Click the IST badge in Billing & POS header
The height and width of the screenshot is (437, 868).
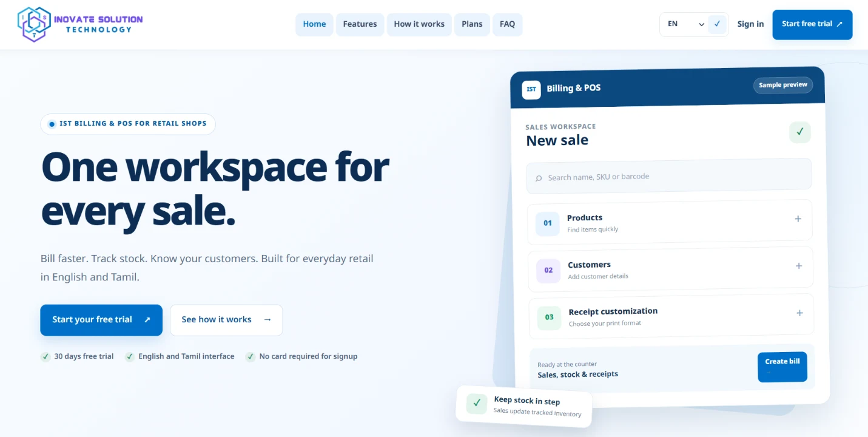(x=531, y=90)
